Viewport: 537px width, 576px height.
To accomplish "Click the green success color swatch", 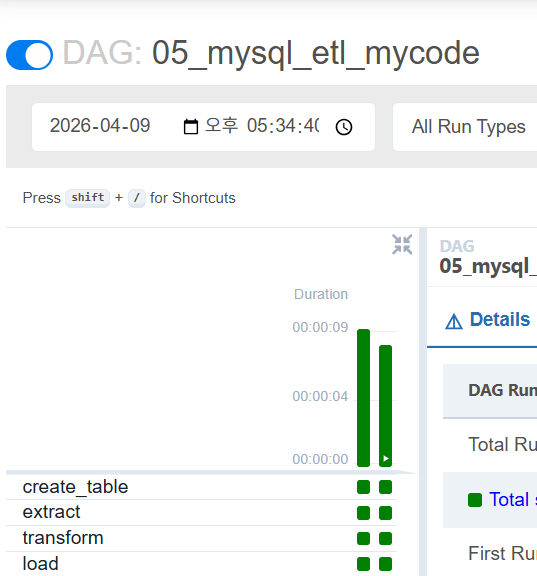I will pos(475,500).
